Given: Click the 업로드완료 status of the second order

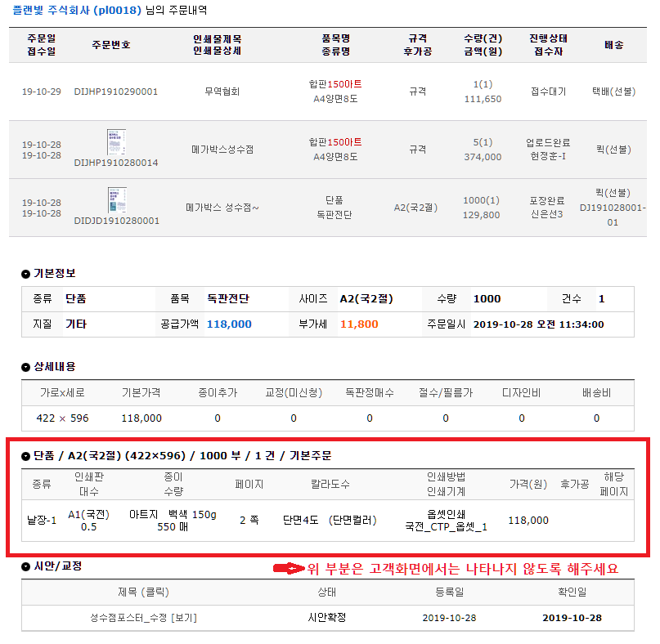Looking at the screenshot, I should point(547,142).
